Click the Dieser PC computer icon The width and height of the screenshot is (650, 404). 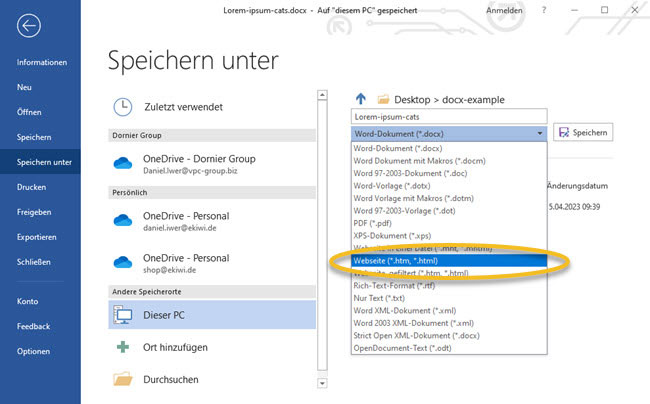pos(123,315)
